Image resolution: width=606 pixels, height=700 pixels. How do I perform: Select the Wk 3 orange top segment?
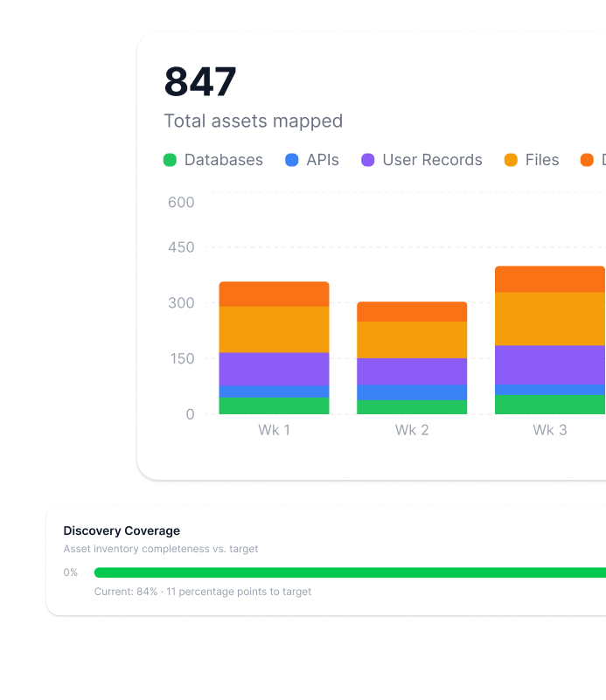tap(550, 280)
